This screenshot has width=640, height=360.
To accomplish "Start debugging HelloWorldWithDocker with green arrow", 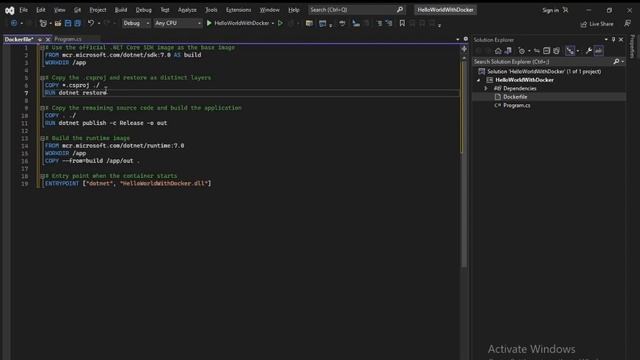I will [x=209, y=23].
